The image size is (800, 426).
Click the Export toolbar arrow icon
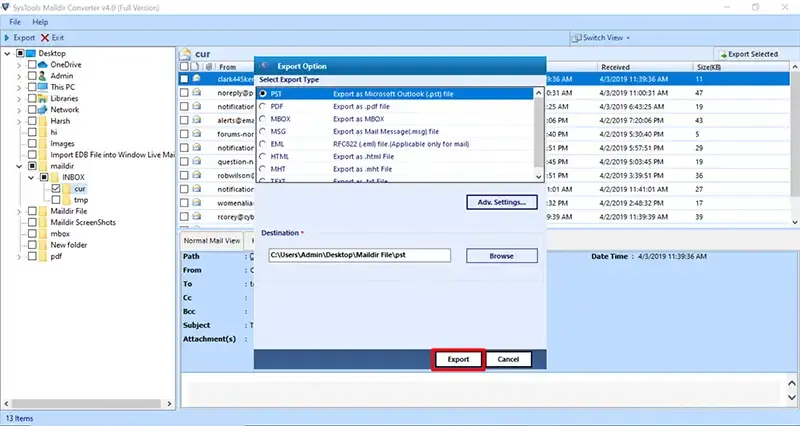[x=7, y=38]
